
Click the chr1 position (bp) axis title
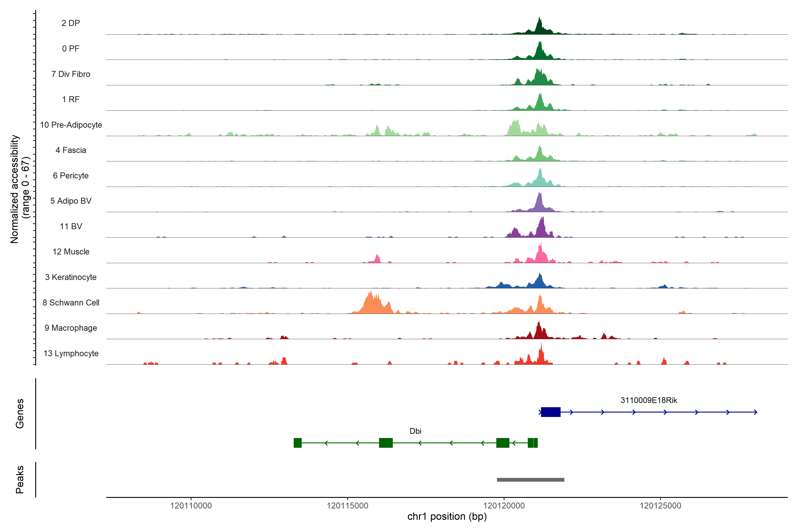pos(447,516)
